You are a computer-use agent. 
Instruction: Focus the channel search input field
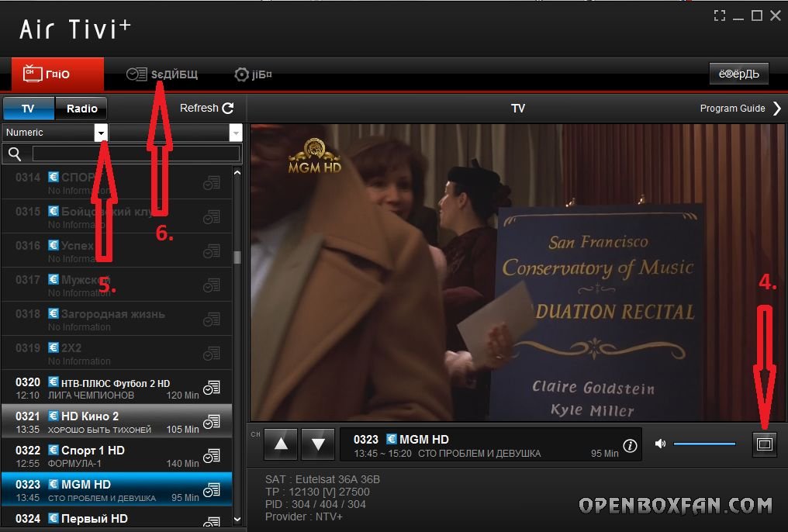pyautogui.click(x=137, y=154)
